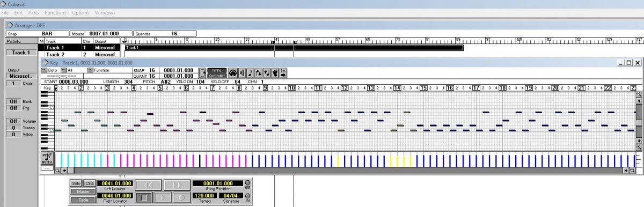The height and width of the screenshot is (207, 644).
Task: Click the VELO ON value 104
Action: (x=200, y=82)
